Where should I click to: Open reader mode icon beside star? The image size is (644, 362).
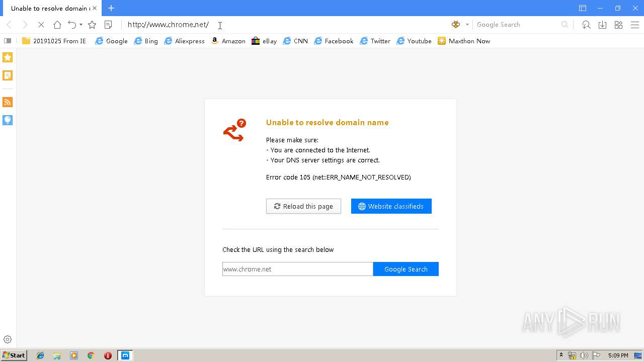click(x=108, y=25)
